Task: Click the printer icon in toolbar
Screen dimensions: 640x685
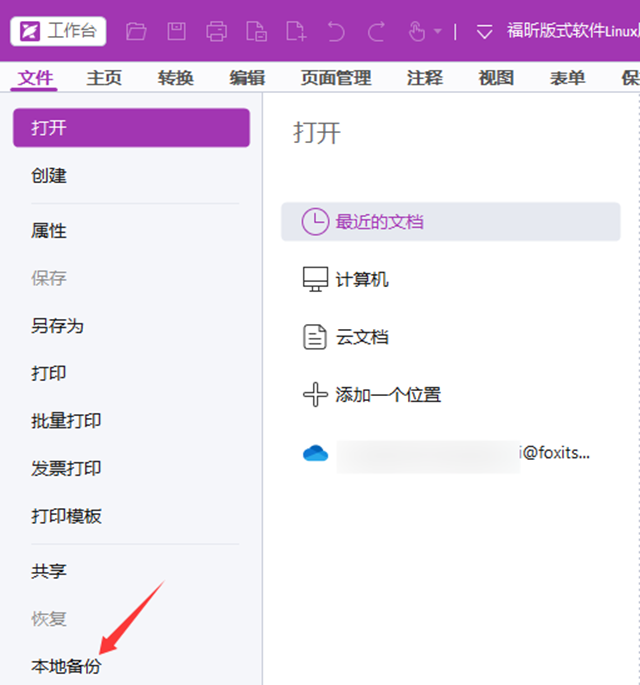Action: 216,31
